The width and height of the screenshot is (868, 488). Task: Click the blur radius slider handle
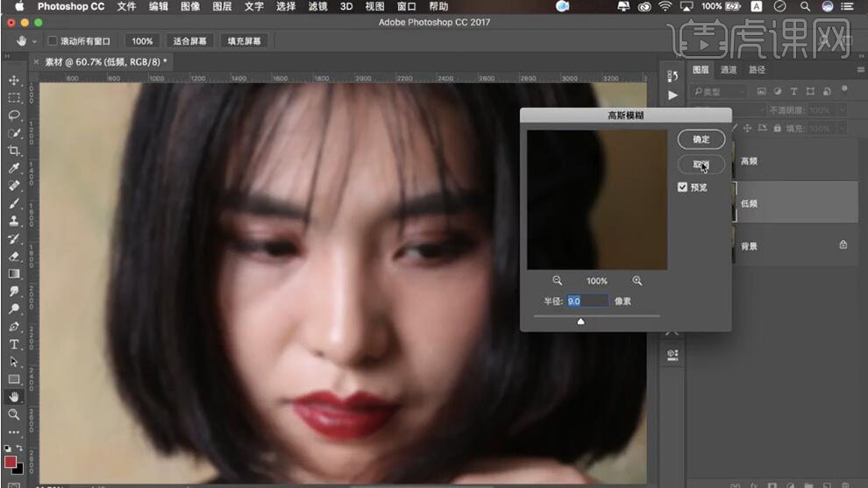(580, 321)
